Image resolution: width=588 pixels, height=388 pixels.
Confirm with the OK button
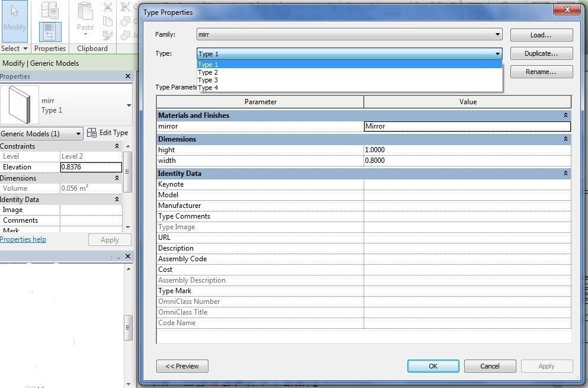433,366
